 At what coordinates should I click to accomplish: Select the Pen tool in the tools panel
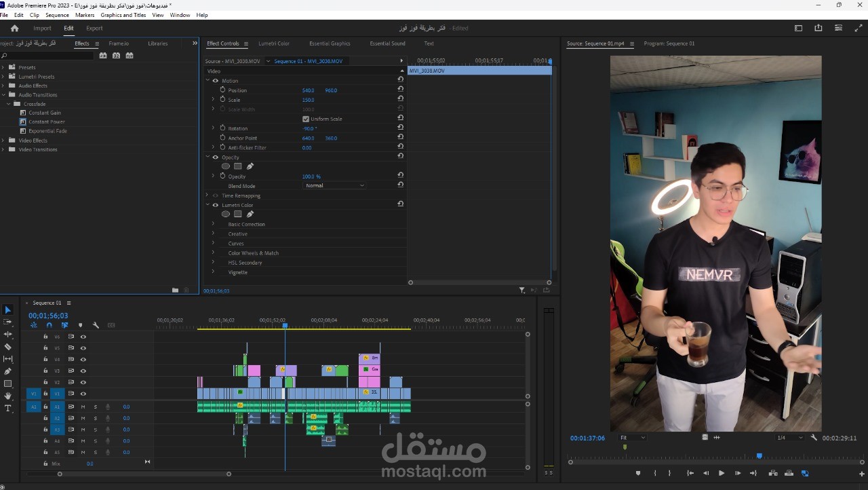[x=8, y=371]
